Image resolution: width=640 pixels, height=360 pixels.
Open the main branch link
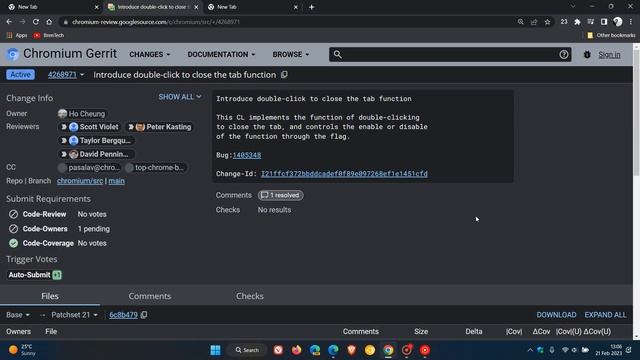116,181
